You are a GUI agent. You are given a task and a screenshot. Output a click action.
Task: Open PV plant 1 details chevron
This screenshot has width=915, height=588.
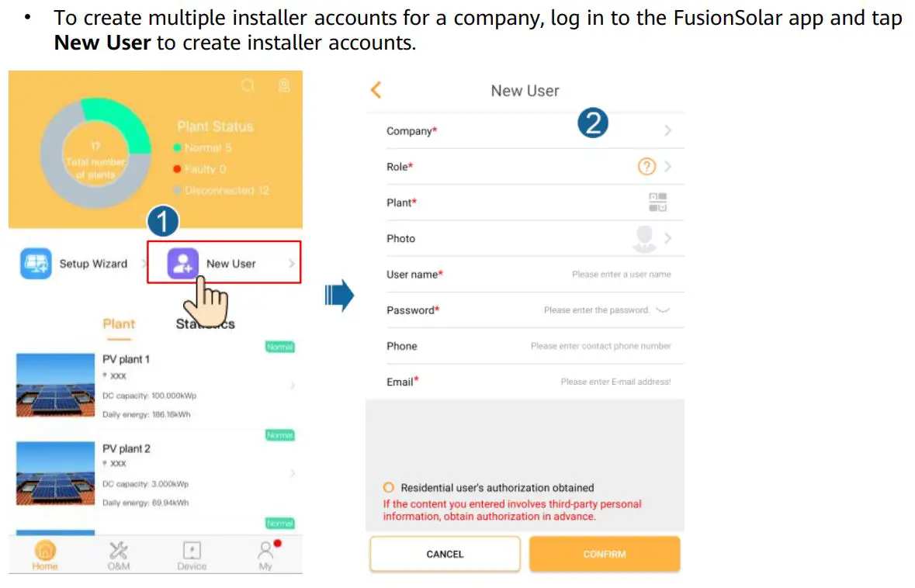(x=293, y=386)
